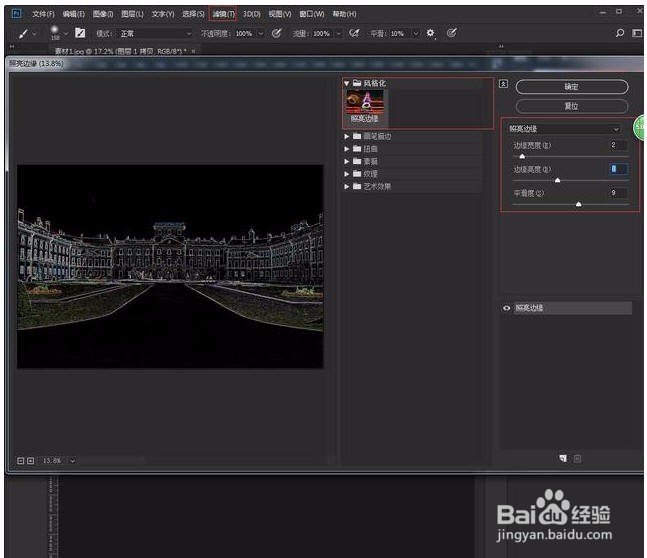
Task: Open the 图层(L) layer menu
Action: click(132, 14)
